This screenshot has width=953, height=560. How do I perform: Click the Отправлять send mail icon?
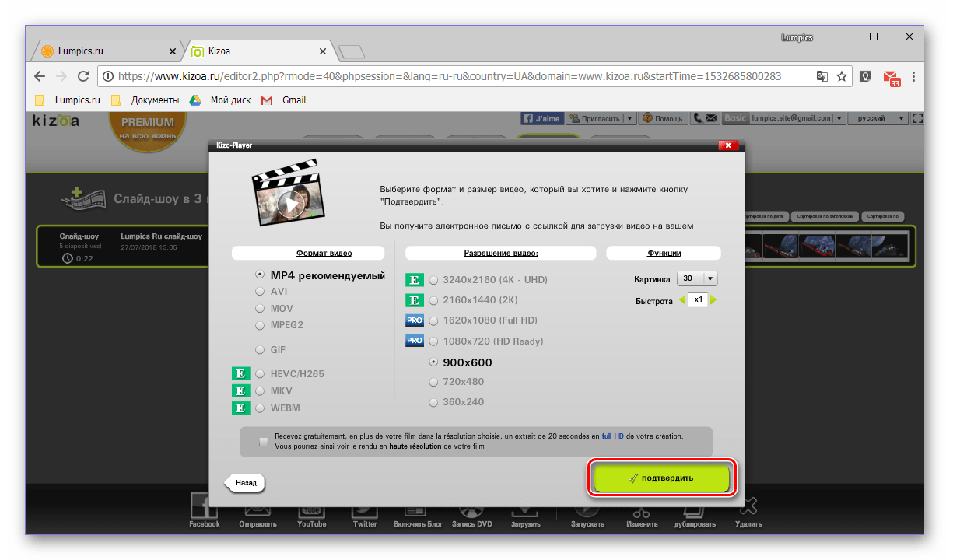(x=258, y=509)
